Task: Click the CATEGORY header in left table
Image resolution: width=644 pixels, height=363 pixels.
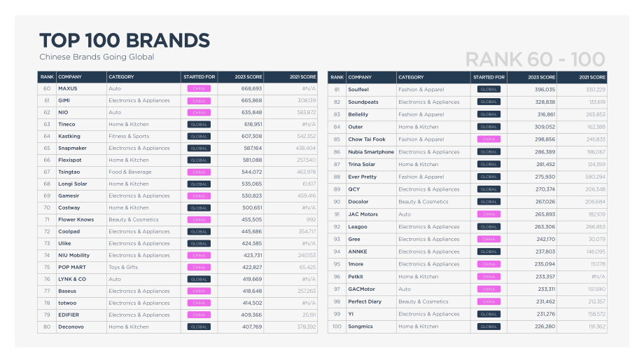Action: coord(121,77)
